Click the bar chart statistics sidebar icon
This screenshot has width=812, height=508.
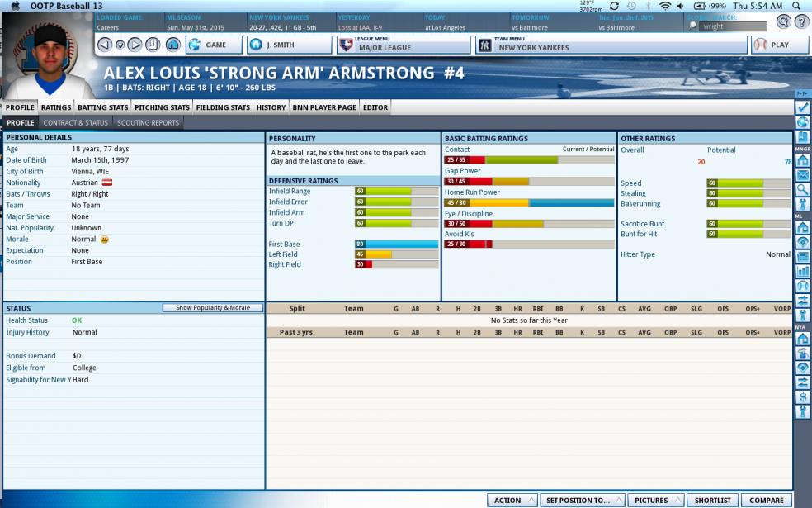[802, 271]
